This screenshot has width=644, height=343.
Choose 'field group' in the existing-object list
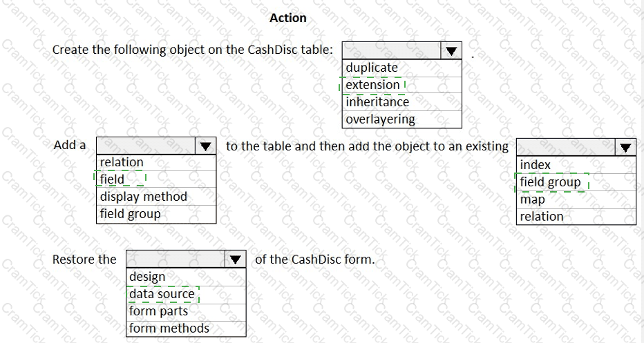click(550, 182)
